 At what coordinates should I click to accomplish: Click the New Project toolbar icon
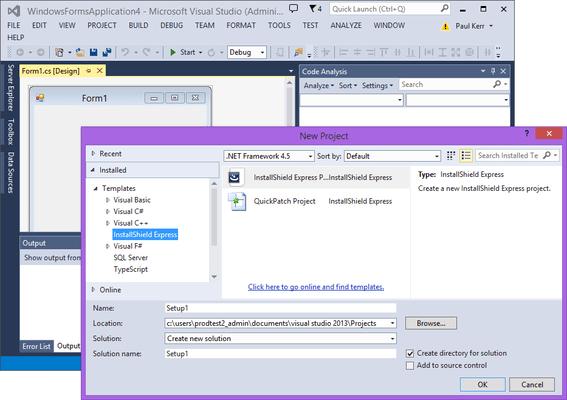(59, 53)
